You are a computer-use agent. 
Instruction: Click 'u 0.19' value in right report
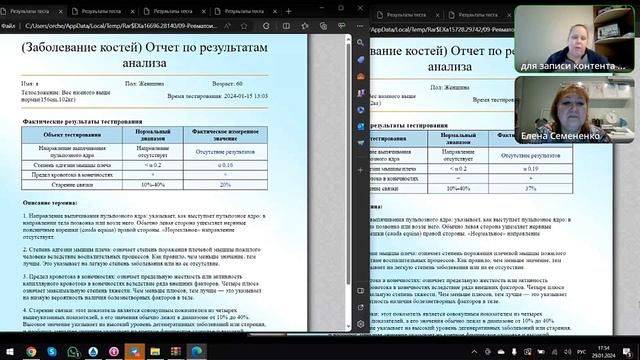point(531,169)
